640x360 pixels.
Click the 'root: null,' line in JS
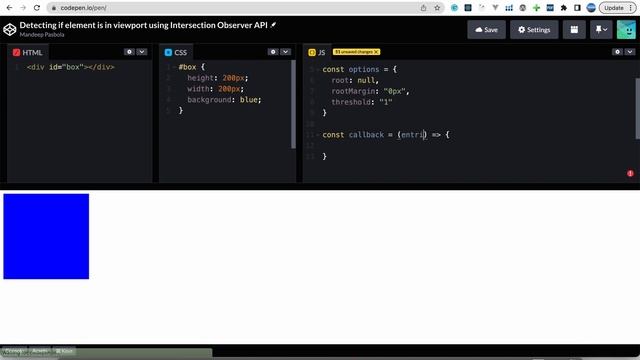click(355, 80)
